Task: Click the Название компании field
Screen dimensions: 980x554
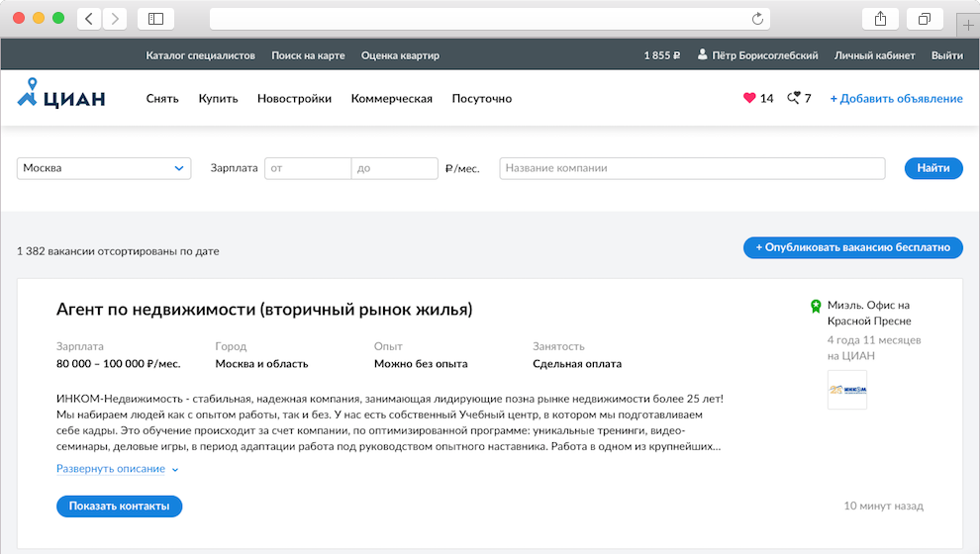Action: point(692,168)
